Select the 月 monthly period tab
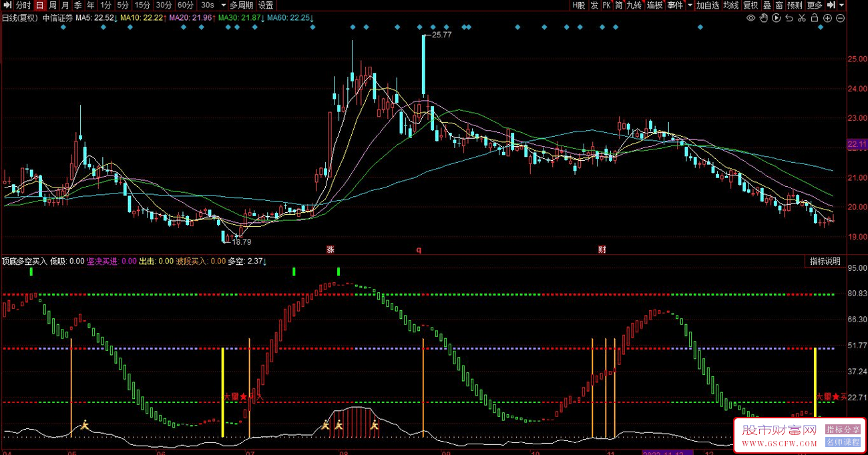Viewport: 868px width, 455px height. point(65,5)
